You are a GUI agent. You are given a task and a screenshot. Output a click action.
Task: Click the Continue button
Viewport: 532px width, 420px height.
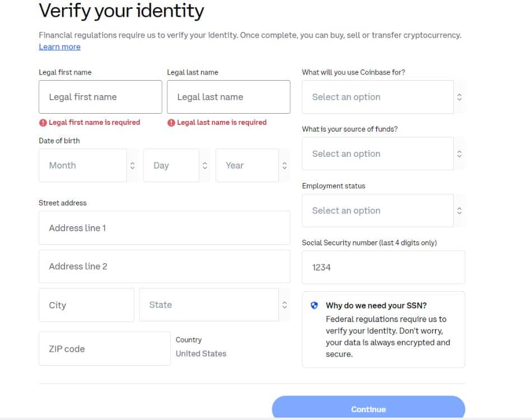[368, 407]
